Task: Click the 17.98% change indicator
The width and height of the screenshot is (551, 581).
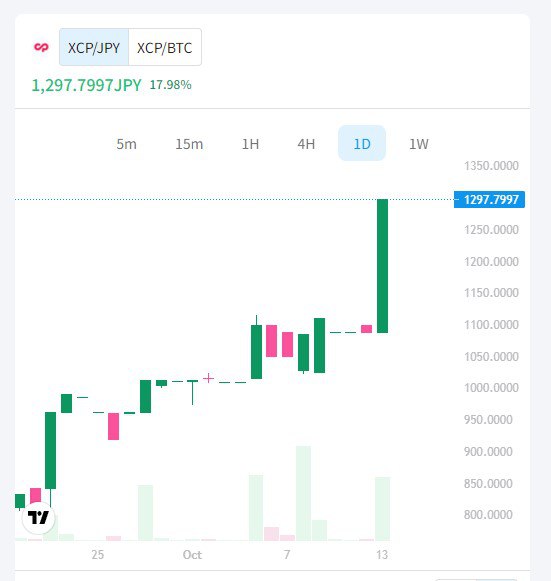Action: (170, 85)
